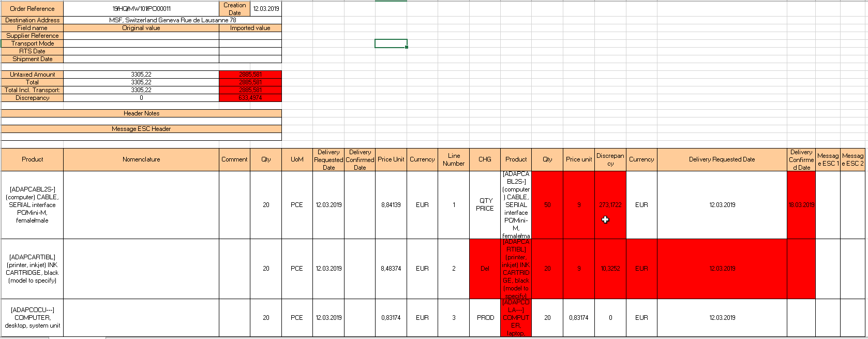868x339 pixels.
Task: Click the "Transport Mode" row label
Action: 32,43
